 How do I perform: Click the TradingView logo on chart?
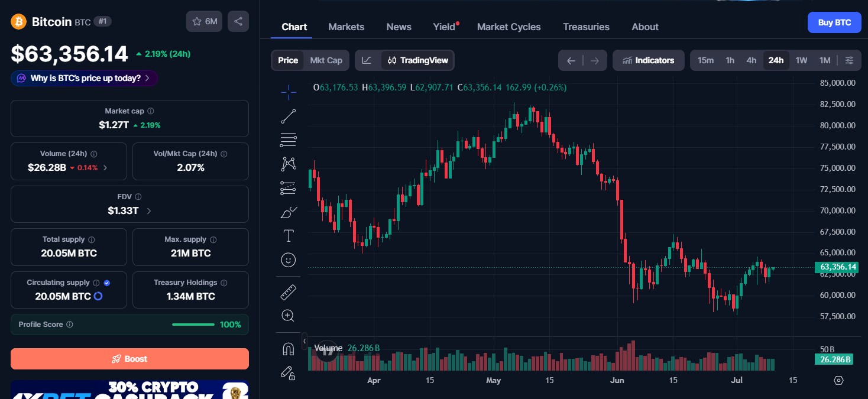click(x=327, y=351)
